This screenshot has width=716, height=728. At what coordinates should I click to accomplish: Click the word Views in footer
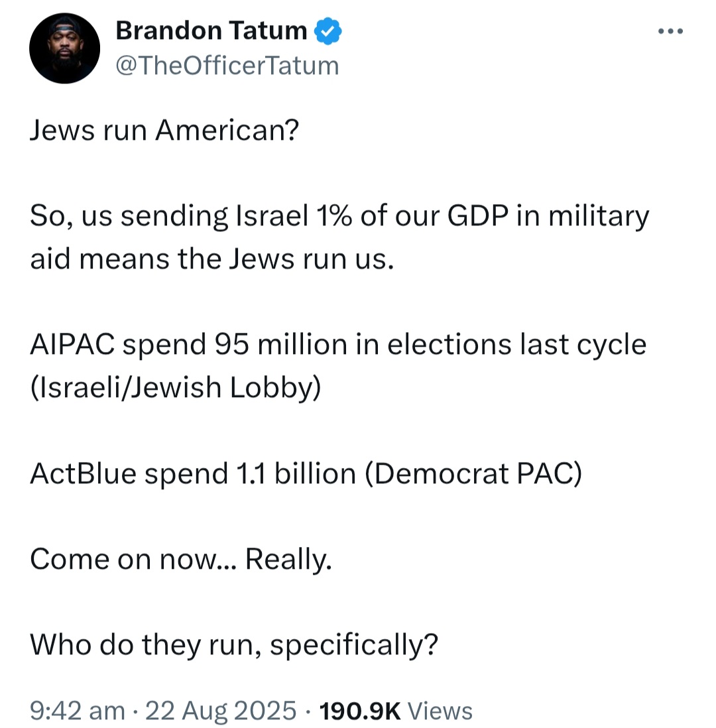[440, 710]
